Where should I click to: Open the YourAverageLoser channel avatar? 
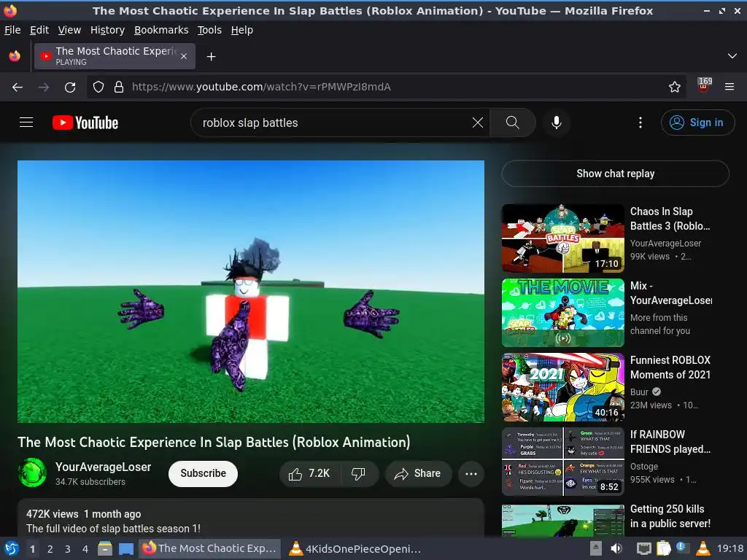(x=32, y=472)
